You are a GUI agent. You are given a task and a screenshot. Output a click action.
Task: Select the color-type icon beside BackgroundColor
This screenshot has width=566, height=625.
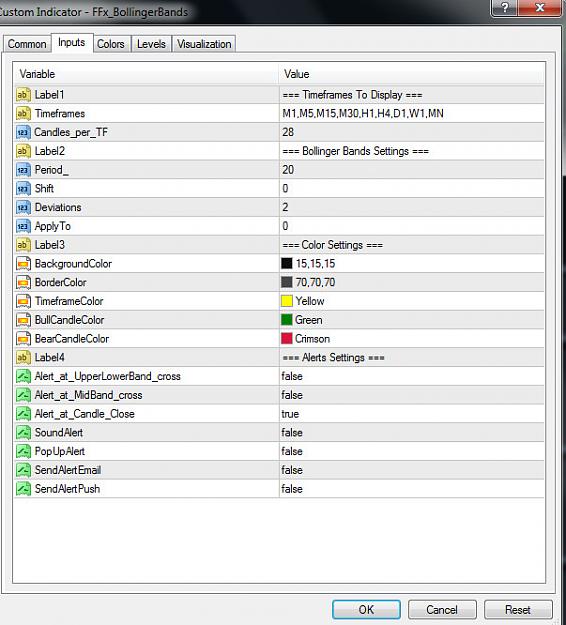pos(23,263)
